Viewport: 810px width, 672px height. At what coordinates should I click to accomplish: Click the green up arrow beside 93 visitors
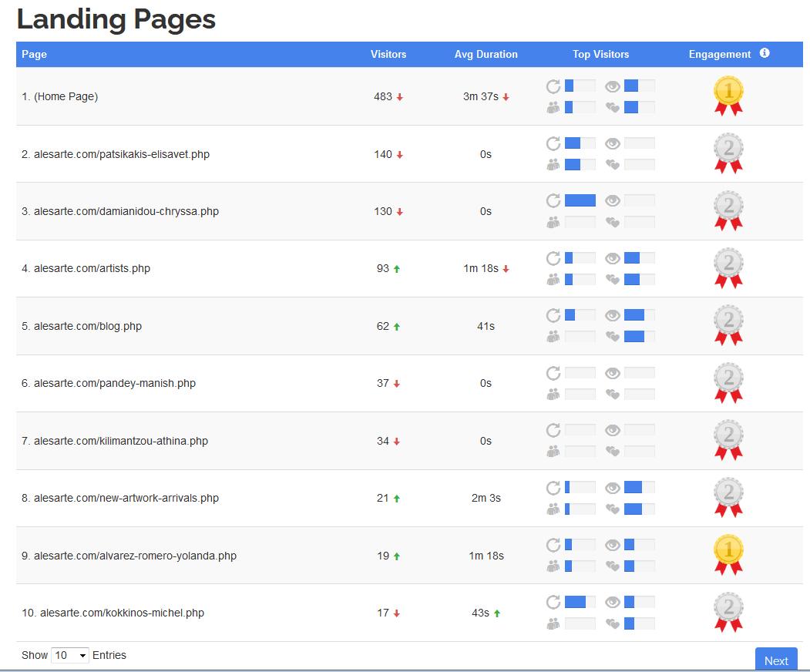397,269
